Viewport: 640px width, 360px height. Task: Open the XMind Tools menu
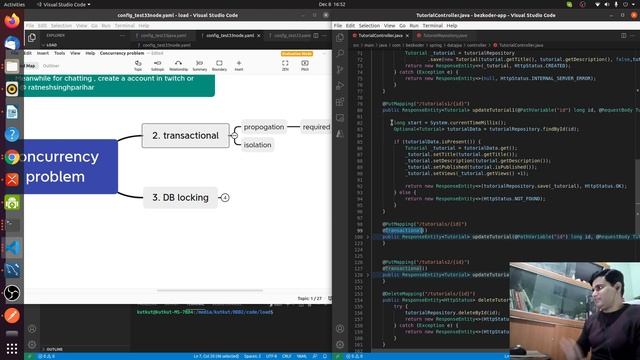coord(60,53)
